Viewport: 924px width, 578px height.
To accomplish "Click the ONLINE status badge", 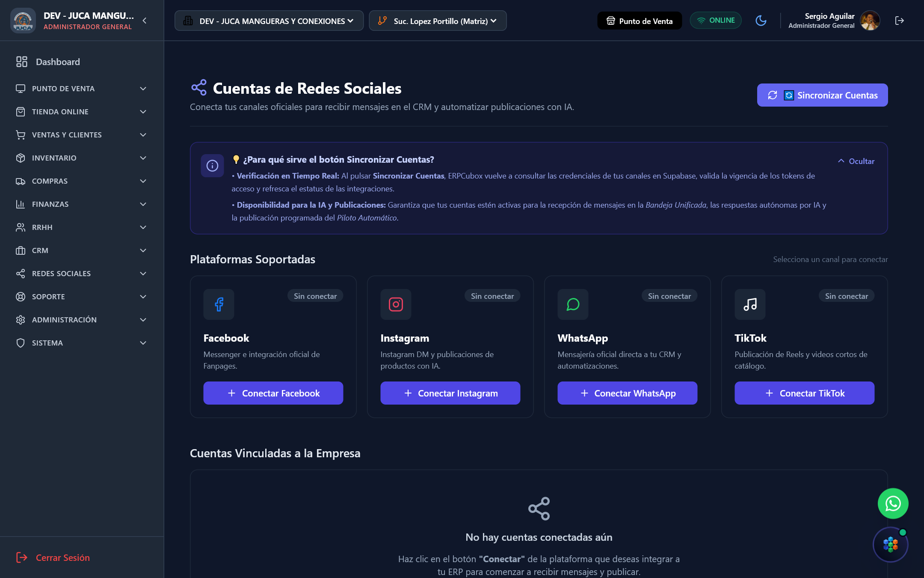I will click(x=716, y=21).
